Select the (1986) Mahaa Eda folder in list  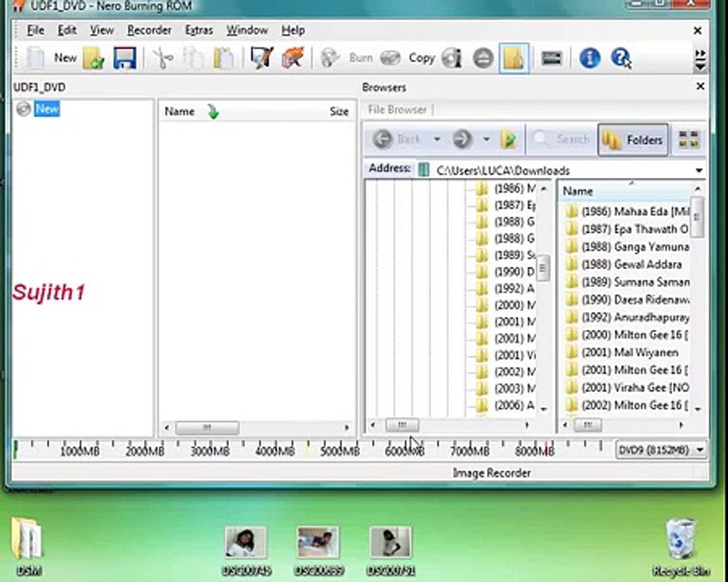(x=627, y=212)
